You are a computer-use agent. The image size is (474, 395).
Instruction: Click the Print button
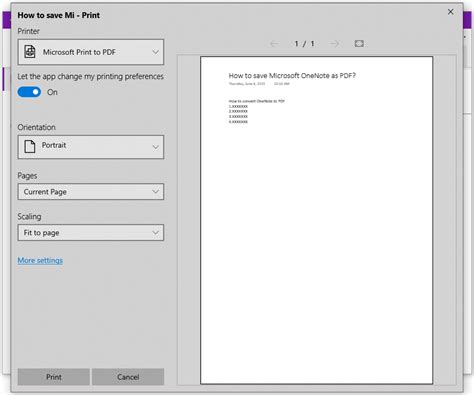tap(54, 377)
